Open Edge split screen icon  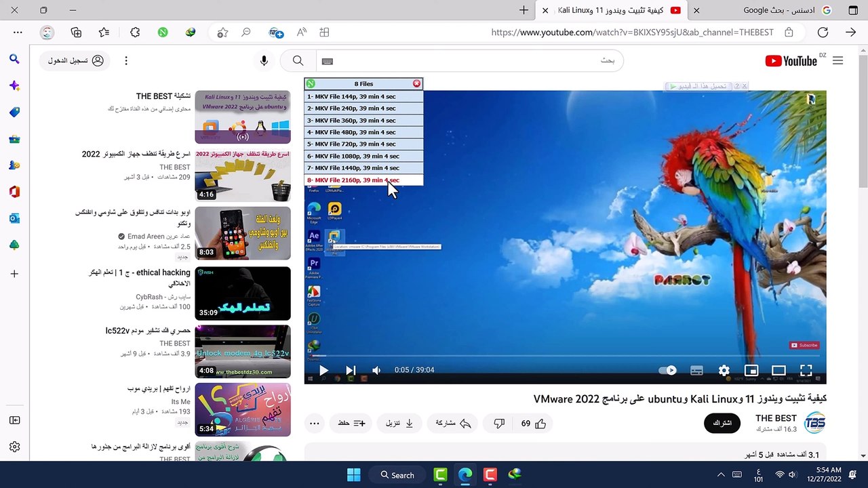point(324,33)
